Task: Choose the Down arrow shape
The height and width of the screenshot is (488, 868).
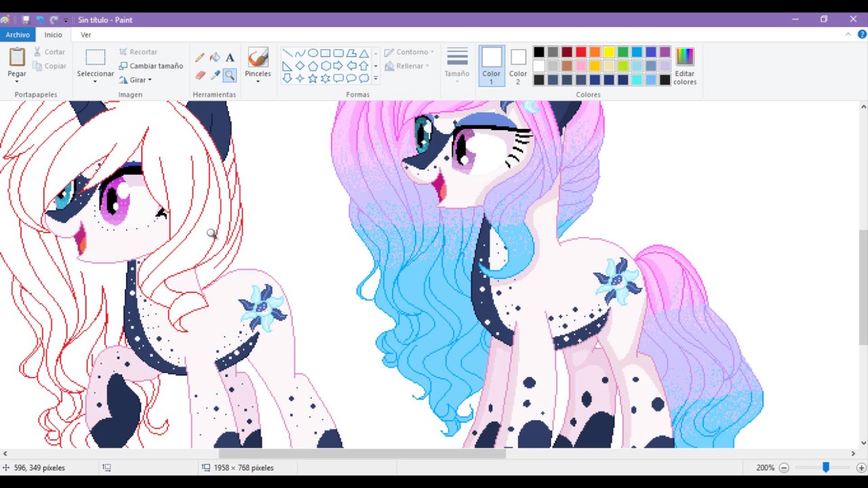Action: click(287, 79)
